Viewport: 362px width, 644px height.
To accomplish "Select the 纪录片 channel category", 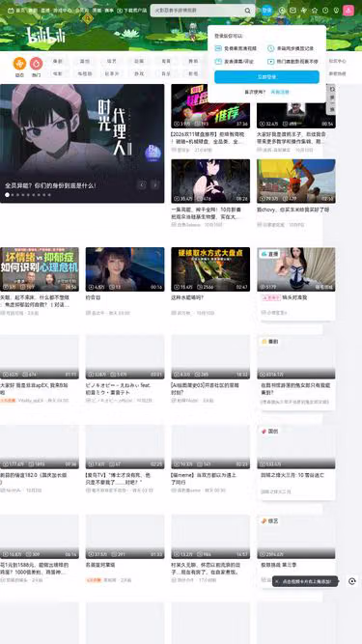I will 112,74.
